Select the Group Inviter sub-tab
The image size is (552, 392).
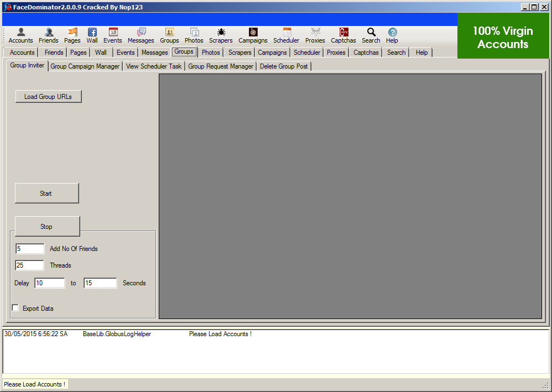(x=27, y=65)
